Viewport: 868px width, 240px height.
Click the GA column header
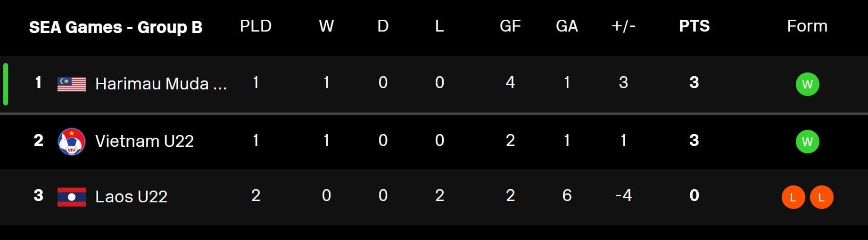pos(567,26)
